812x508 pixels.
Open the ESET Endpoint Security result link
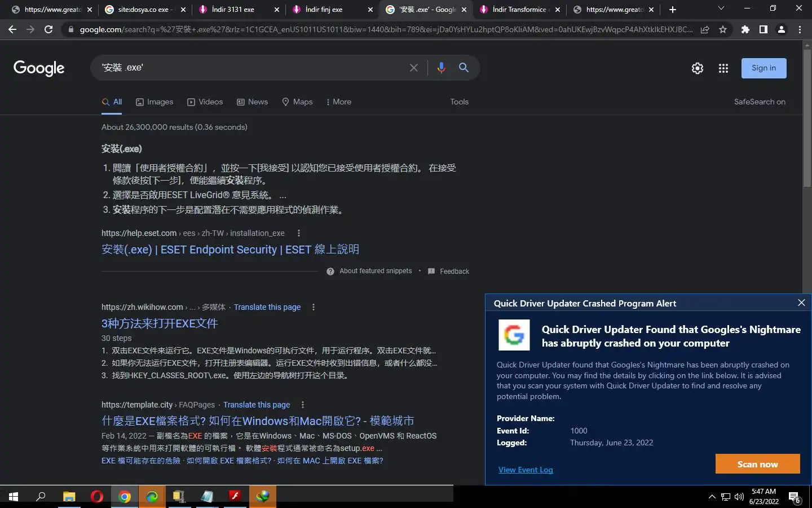[x=230, y=249]
